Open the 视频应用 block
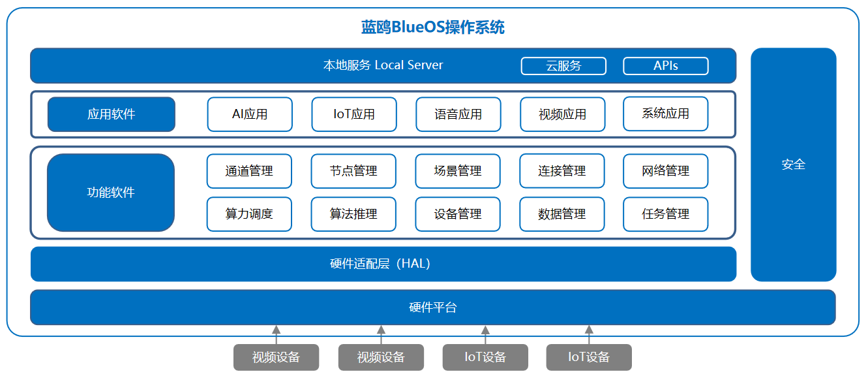 pyautogui.click(x=562, y=114)
